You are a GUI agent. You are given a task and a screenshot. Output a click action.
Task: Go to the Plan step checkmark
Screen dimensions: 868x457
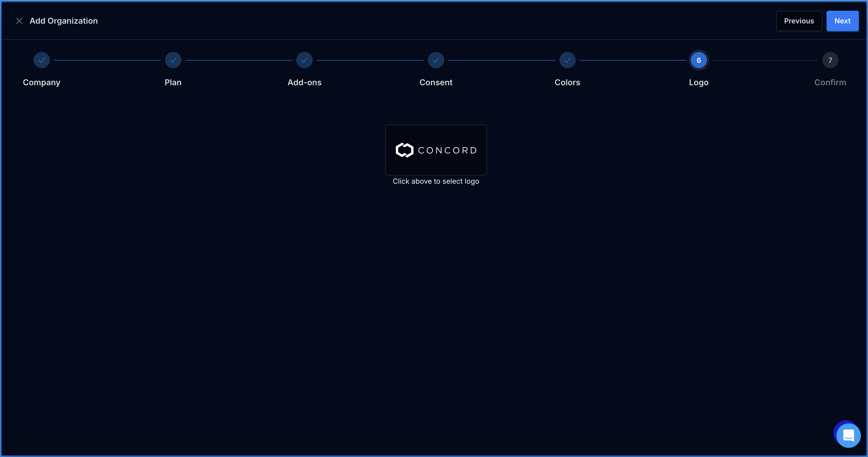[173, 60]
